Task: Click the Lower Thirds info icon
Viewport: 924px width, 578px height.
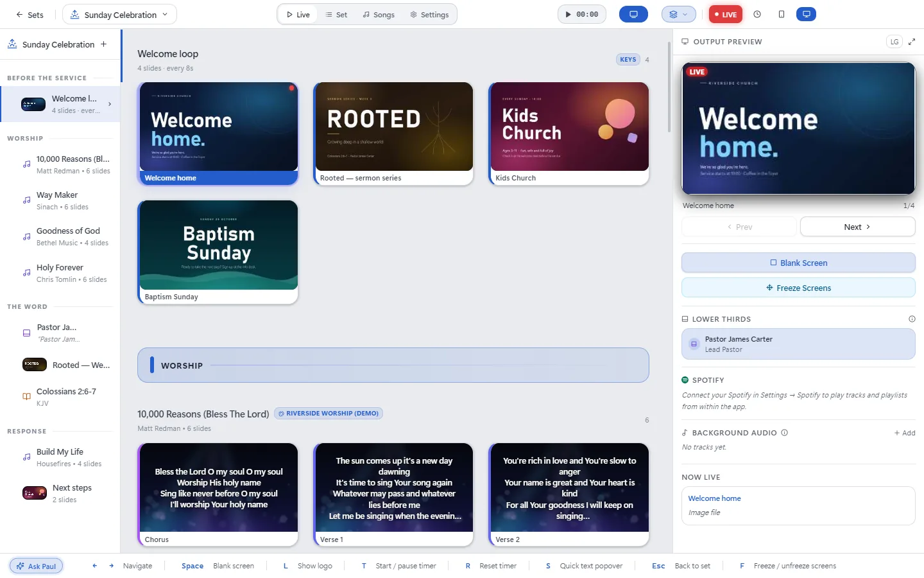Action: (912, 319)
